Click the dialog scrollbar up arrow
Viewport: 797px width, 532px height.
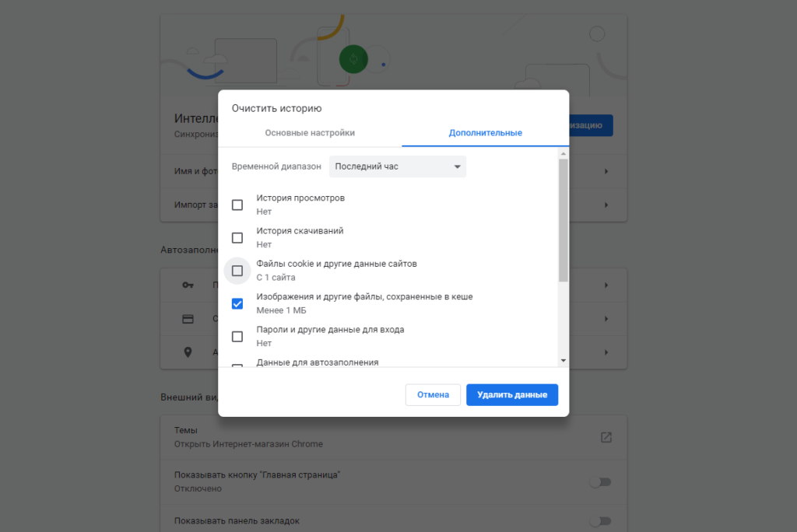pyautogui.click(x=563, y=154)
